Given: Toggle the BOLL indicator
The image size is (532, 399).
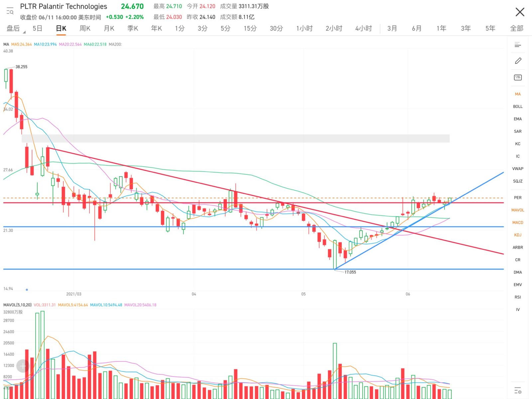Looking at the screenshot, I should (x=518, y=107).
